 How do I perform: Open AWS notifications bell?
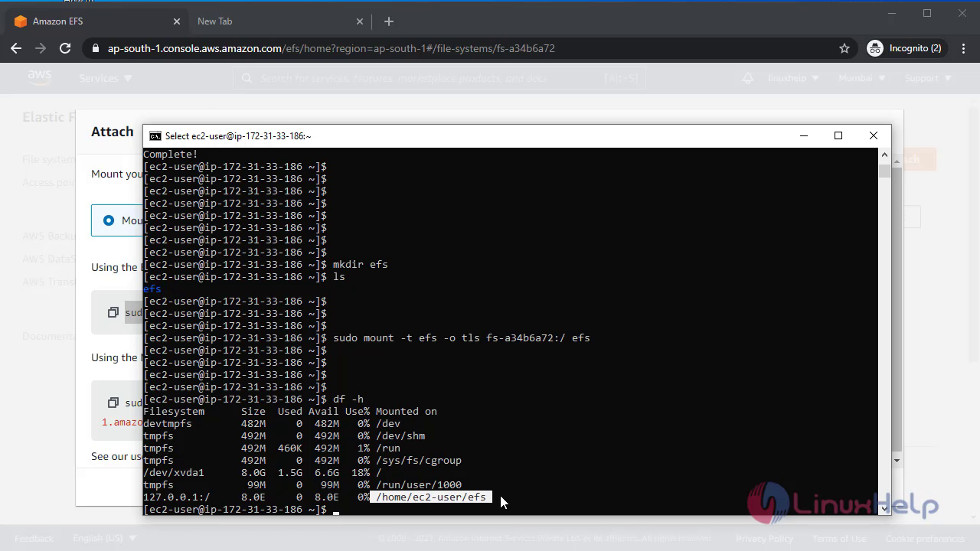point(748,78)
